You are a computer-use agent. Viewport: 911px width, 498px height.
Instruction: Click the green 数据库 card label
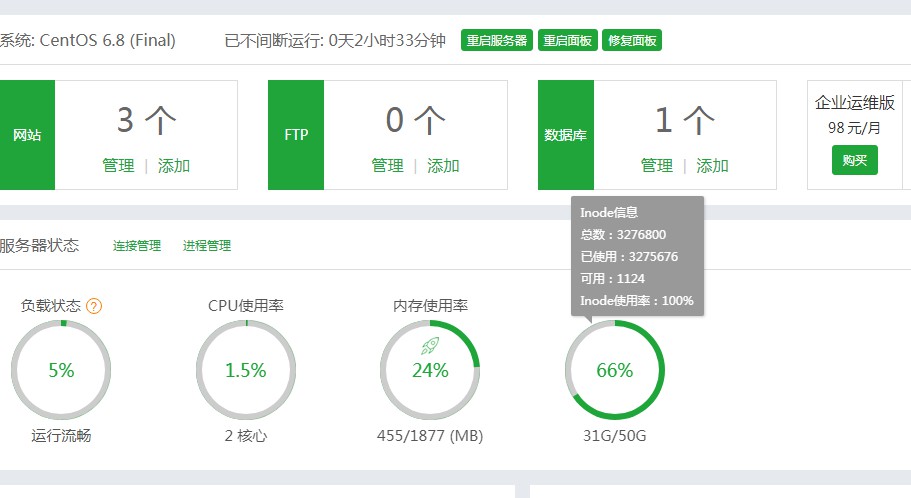[x=566, y=135]
